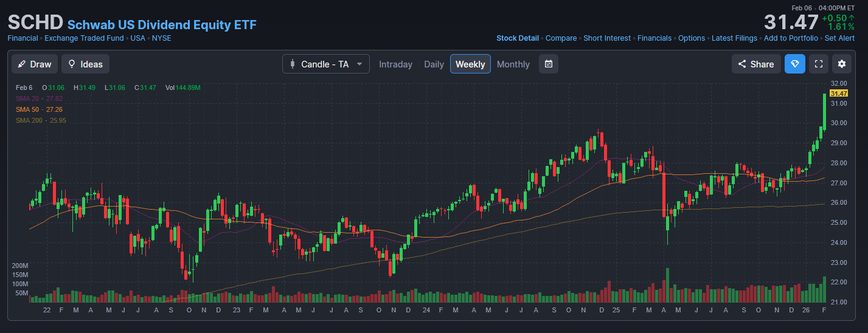868x333 pixels.
Task: Open the USA country link
Action: pyautogui.click(x=137, y=38)
